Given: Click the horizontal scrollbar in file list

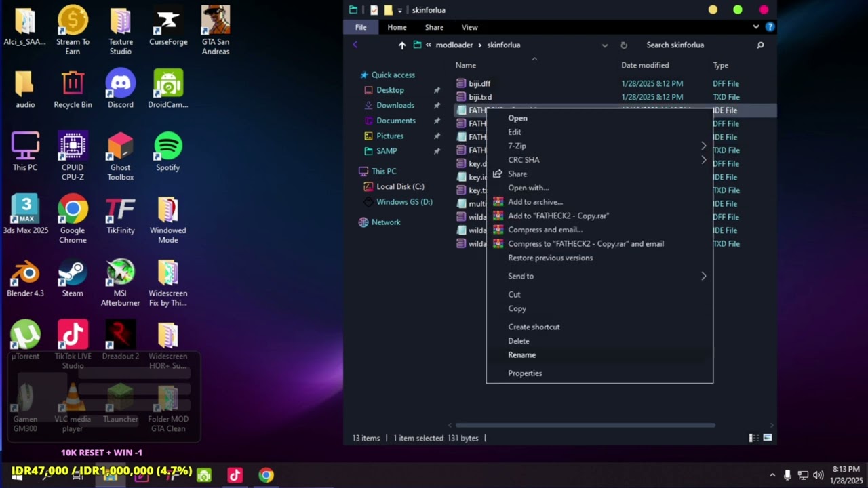Looking at the screenshot, I should 585,426.
